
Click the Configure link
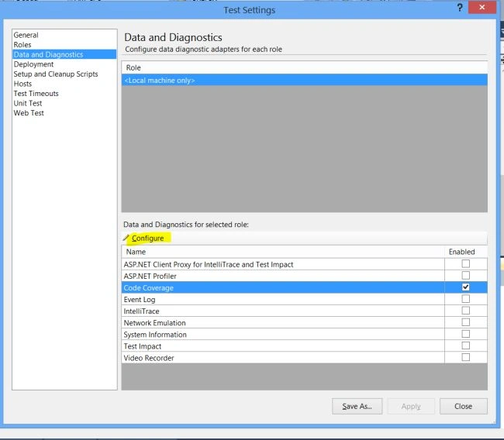(148, 239)
